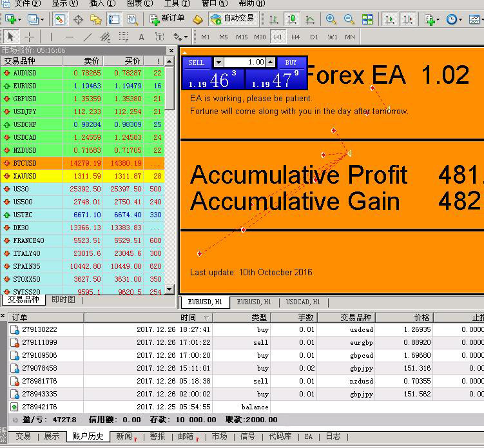Select the horizontal line drawing tool
Viewport: 484px width, 448px height.
pos(70,37)
